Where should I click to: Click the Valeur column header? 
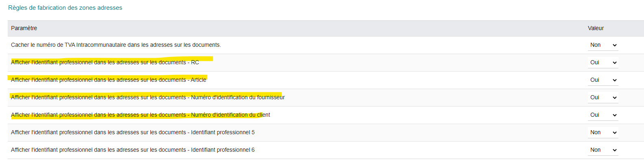click(596, 28)
